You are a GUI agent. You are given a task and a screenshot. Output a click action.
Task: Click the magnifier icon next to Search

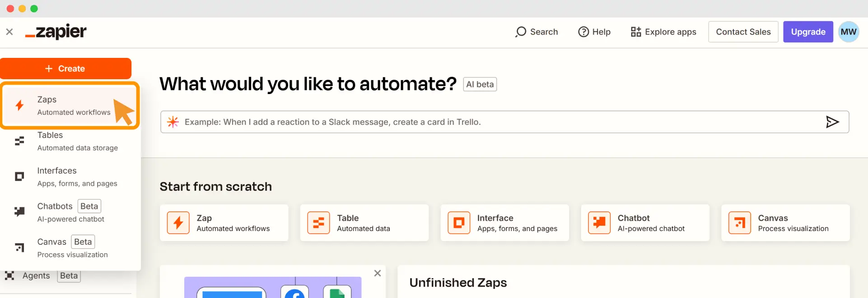(521, 32)
